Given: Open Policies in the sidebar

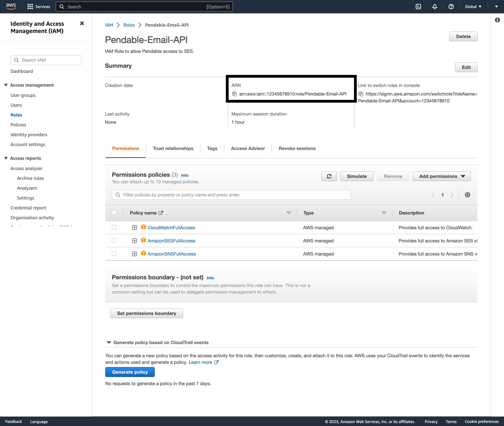Looking at the screenshot, I should click(18, 125).
